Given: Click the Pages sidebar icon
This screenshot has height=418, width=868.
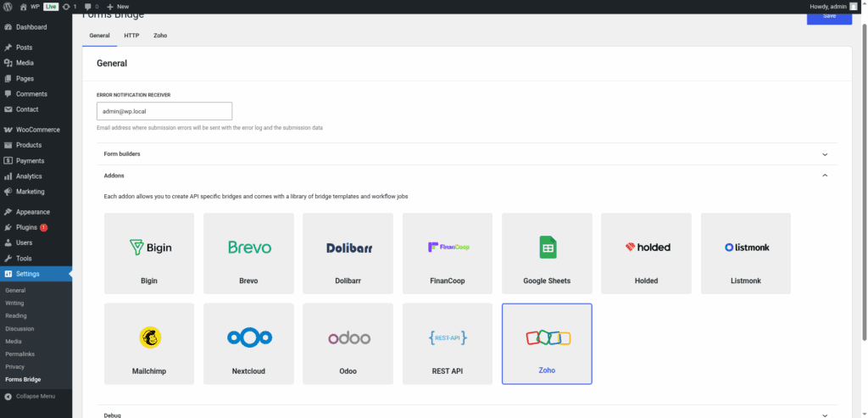Looking at the screenshot, I should pyautogui.click(x=8, y=79).
